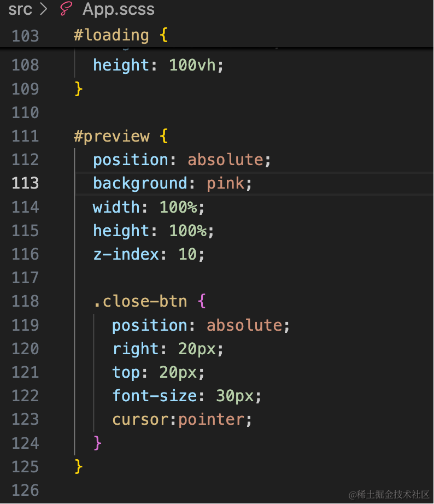Click the .close-btn selector on line 118
This screenshot has width=434, height=504.
click(140, 302)
